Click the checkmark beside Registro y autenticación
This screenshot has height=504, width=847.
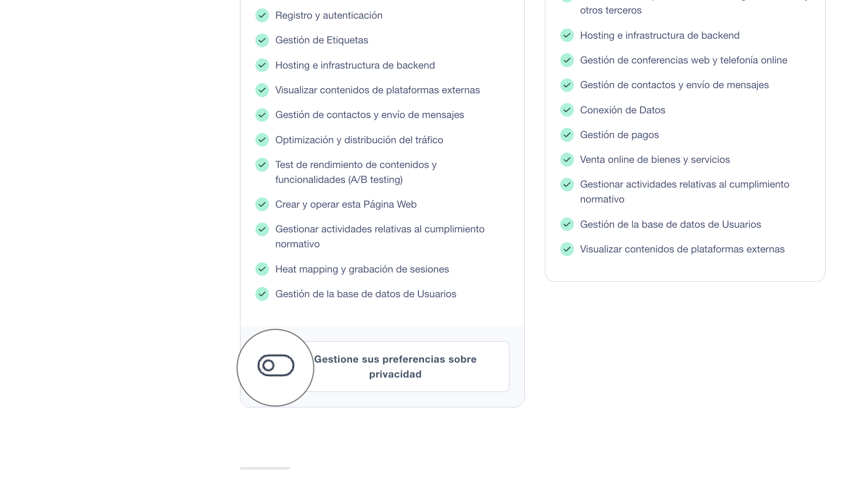coord(262,15)
